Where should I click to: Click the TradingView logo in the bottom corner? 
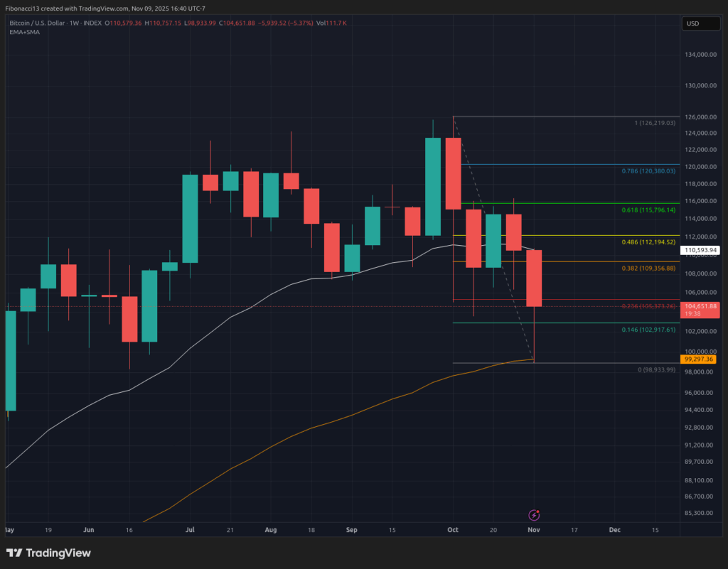tap(50, 553)
